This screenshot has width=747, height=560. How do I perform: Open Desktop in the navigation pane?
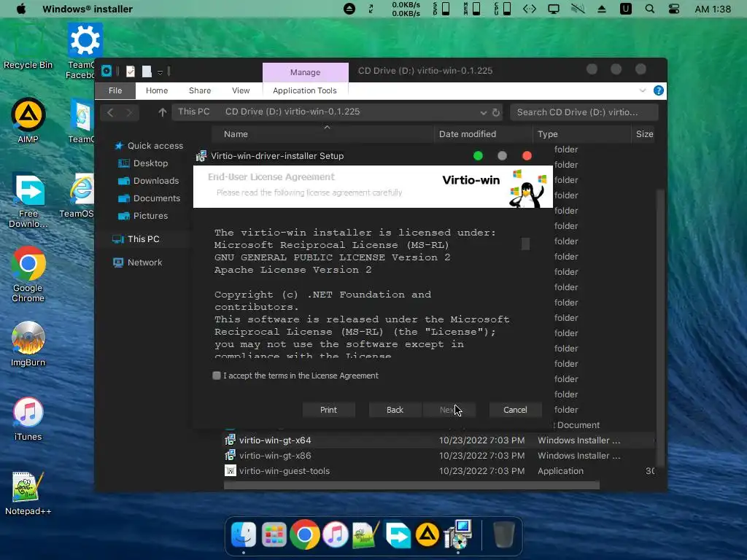coord(143,163)
